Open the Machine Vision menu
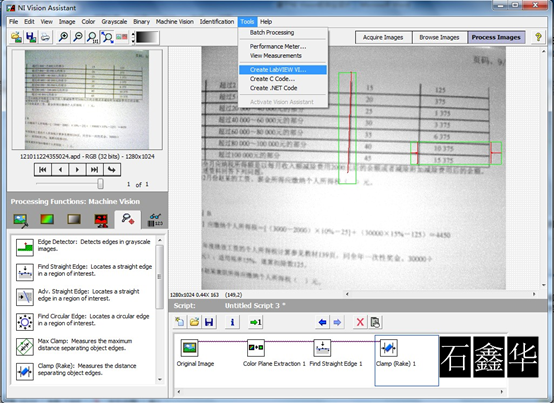The height and width of the screenshot is (403, 554). 175,22
